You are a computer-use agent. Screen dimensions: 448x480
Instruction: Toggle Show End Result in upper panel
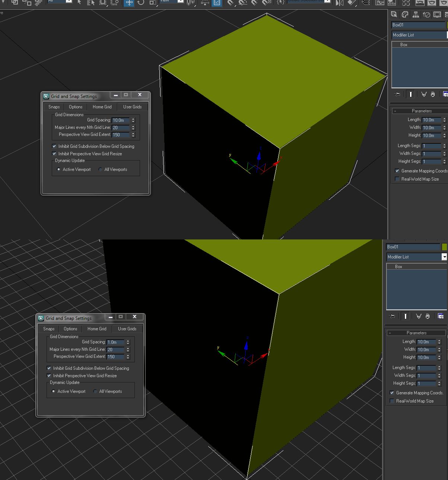[411, 94]
